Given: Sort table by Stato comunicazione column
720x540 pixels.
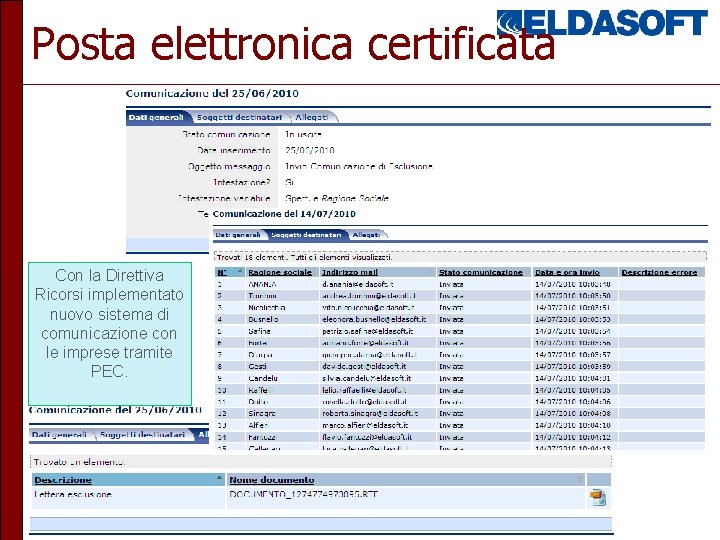Looking at the screenshot, I should pos(480,272).
